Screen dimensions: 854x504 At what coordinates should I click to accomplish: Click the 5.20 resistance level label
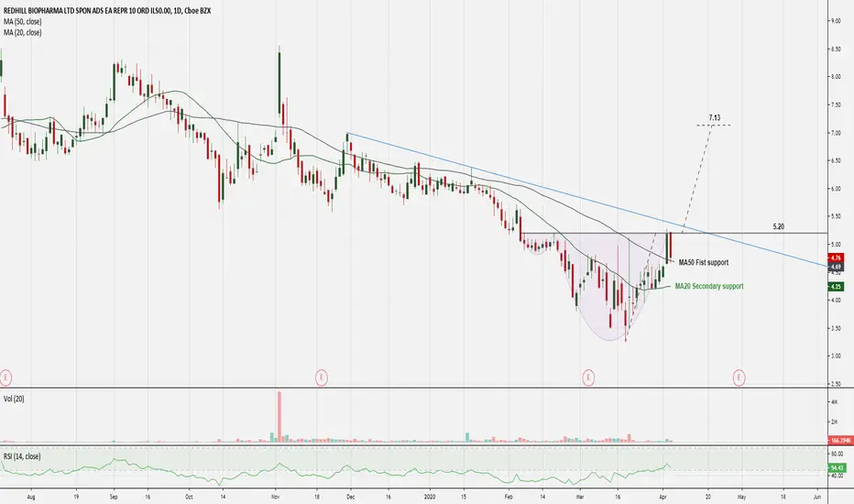tap(779, 226)
